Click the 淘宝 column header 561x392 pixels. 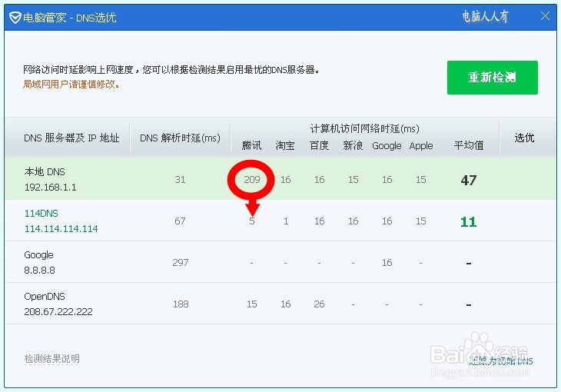click(285, 146)
